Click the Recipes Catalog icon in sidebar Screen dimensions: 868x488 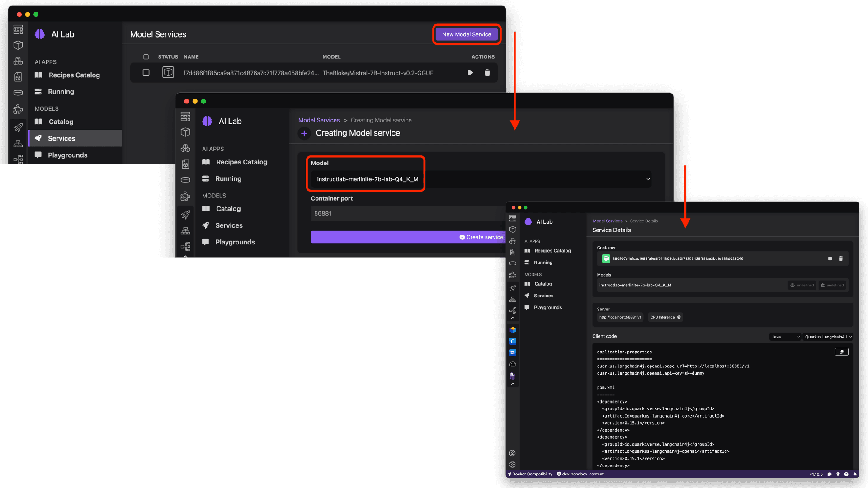pyautogui.click(x=38, y=75)
